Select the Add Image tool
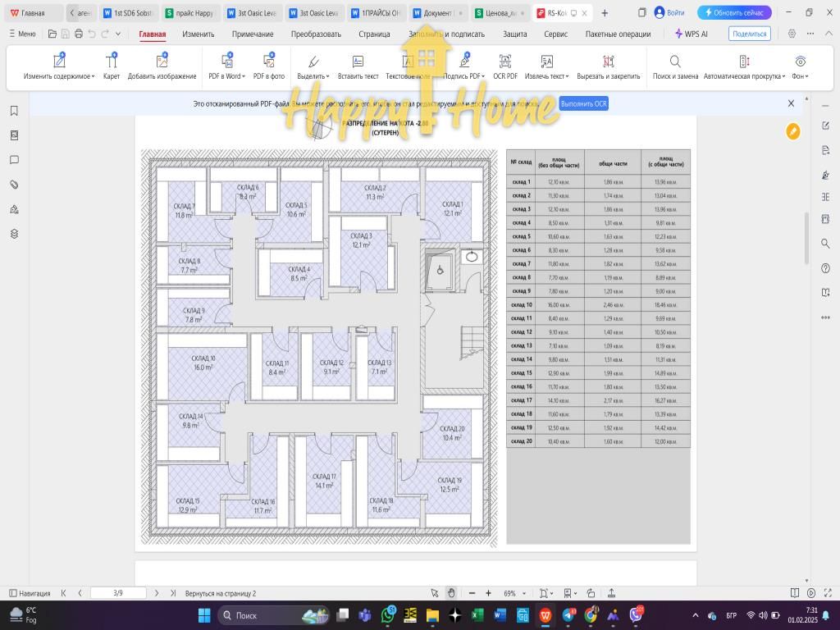The image size is (840, 630). (x=162, y=62)
